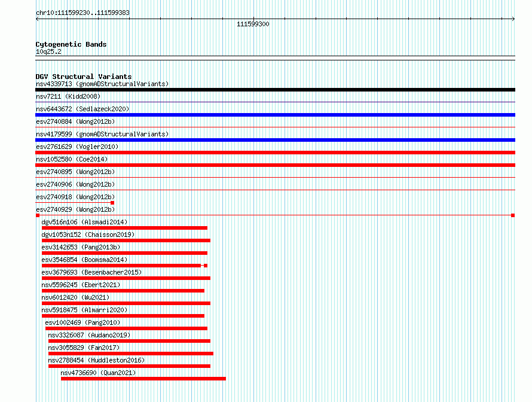Click the nsv5596245 (Ebert2021) label

[81, 285]
